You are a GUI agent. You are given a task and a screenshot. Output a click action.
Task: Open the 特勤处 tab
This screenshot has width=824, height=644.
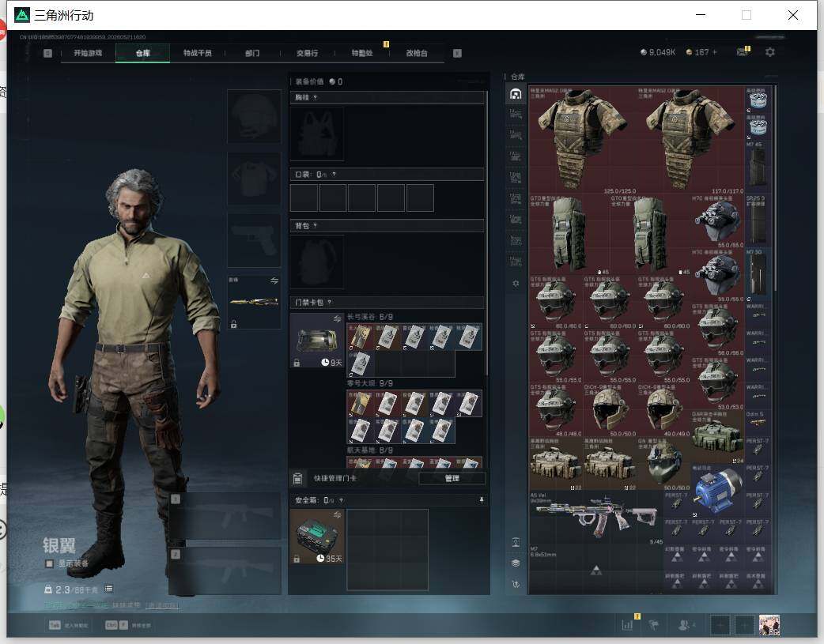(362, 53)
